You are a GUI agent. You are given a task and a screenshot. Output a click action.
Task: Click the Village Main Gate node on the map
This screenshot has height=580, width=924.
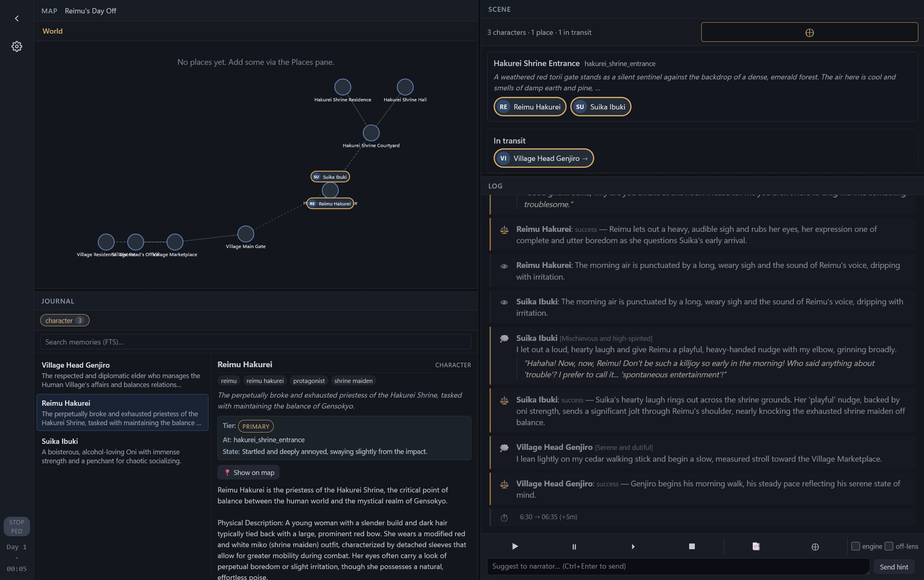(x=245, y=234)
